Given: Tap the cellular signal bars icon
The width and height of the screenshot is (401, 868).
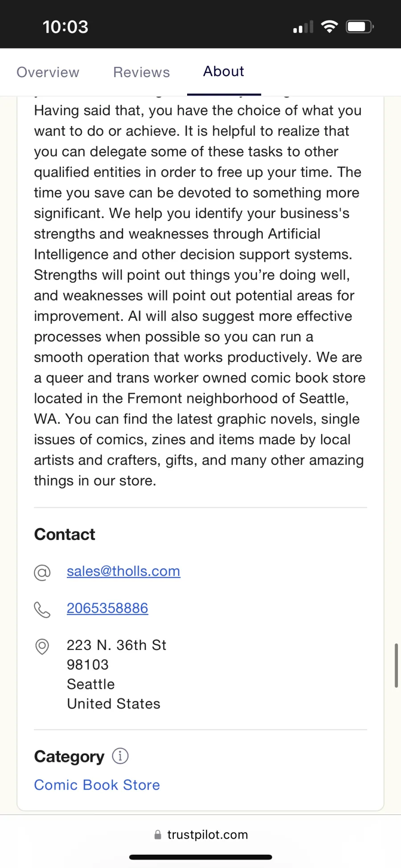Looking at the screenshot, I should click(303, 27).
